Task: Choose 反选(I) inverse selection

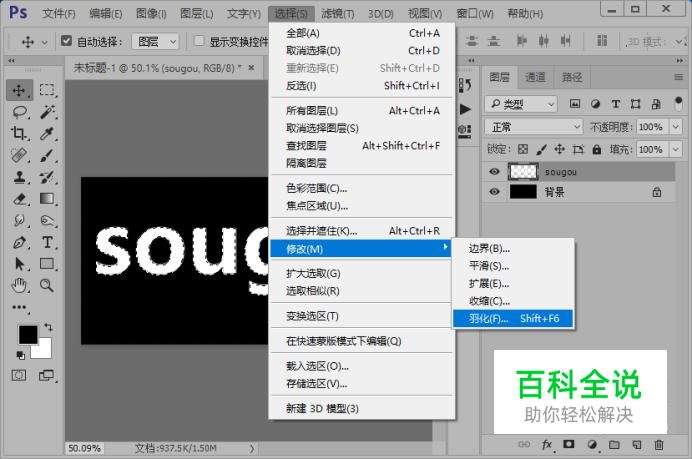Action: 362,86
